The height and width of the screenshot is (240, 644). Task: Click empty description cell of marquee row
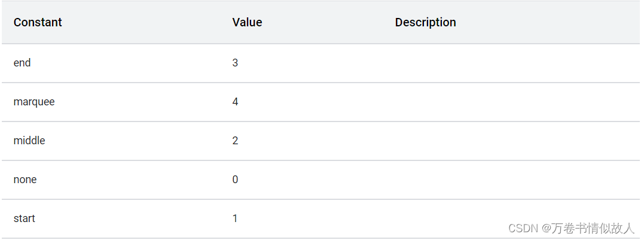coord(517,102)
